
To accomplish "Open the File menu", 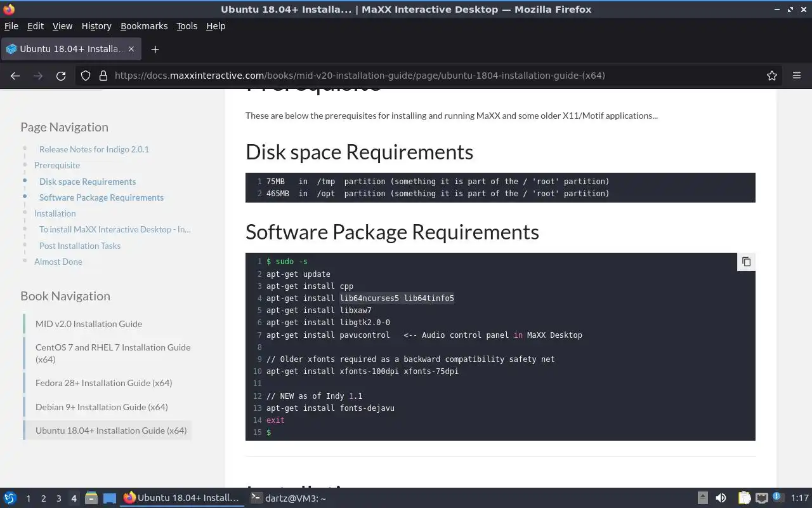I will 11,26.
